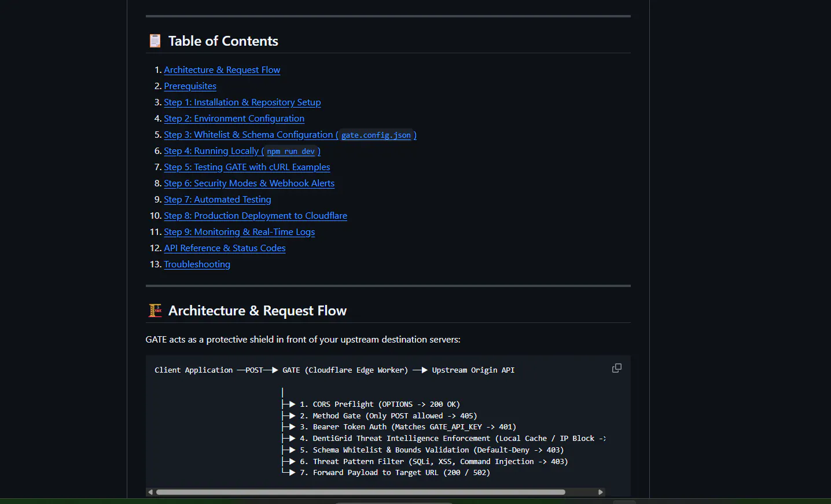Click 'Upstream Origin API' text in diagram

point(473,370)
